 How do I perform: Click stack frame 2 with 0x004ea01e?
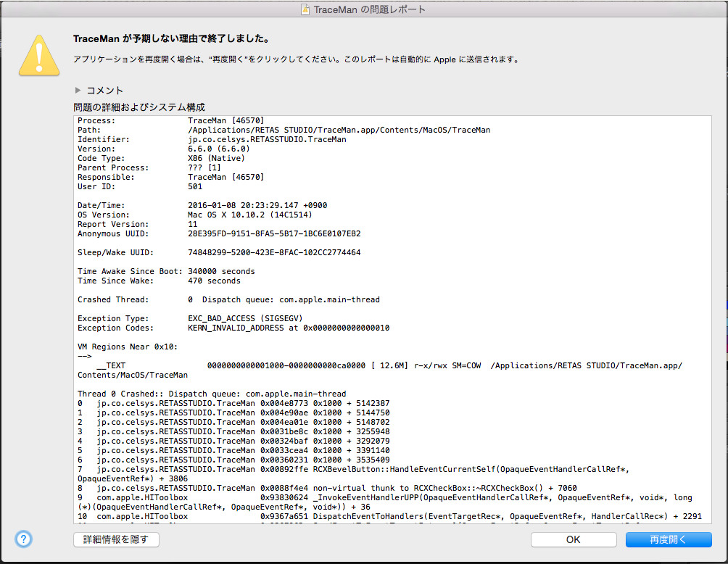(x=233, y=422)
